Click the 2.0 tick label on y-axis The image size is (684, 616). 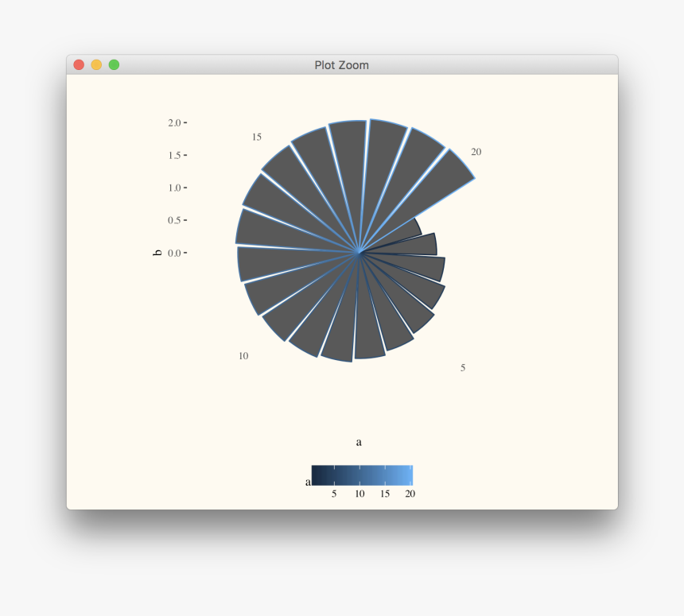point(174,122)
